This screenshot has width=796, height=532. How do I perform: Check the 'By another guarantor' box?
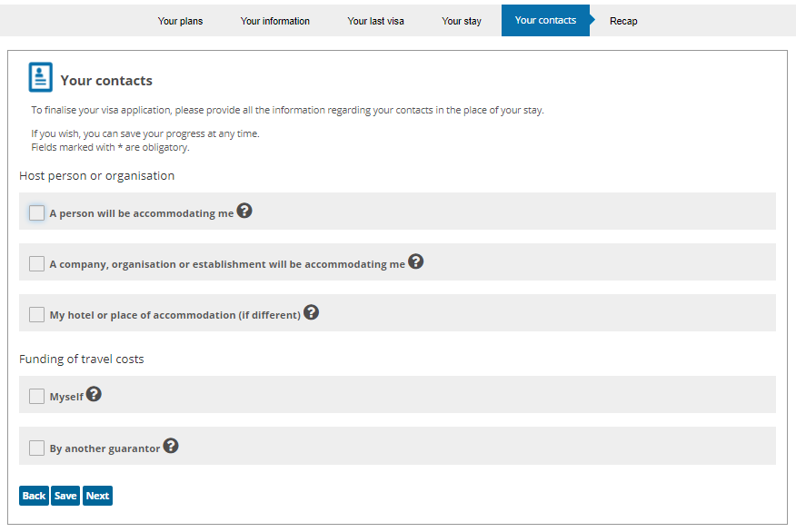[x=36, y=448]
